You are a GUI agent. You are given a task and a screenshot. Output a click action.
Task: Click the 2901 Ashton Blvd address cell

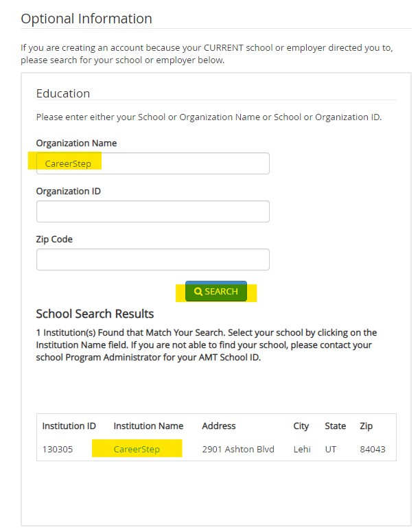238,449
